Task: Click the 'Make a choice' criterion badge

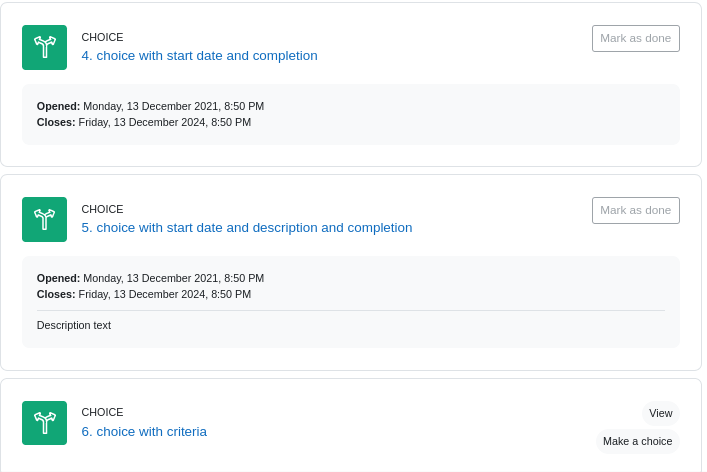Action: click(x=638, y=441)
